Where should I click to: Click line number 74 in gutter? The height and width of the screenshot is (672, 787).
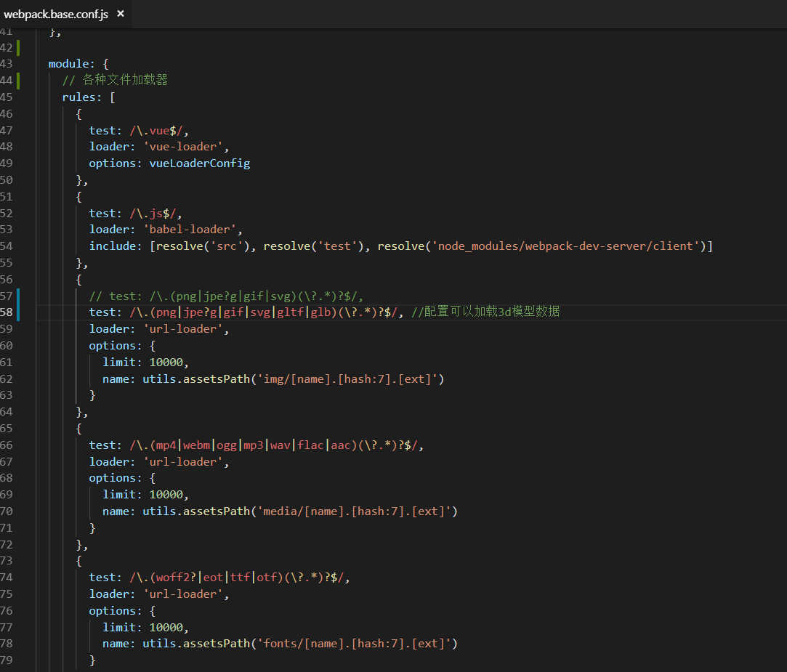(7, 578)
